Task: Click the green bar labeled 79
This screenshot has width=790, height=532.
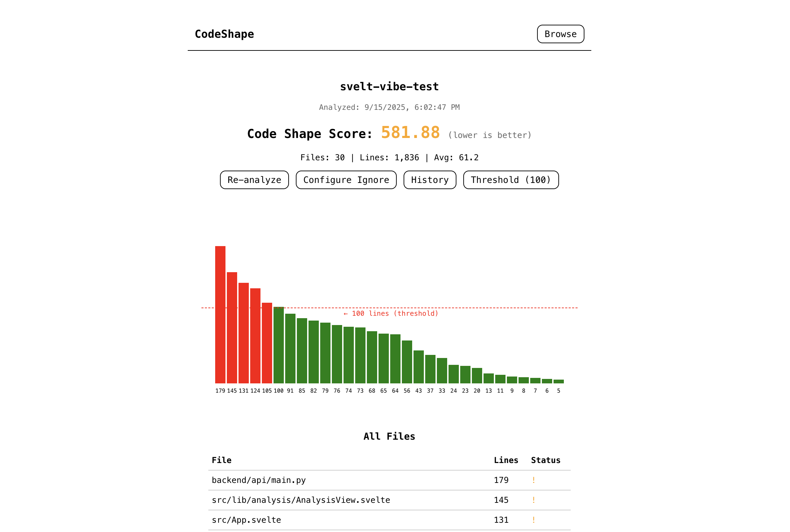Action: (325, 353)
